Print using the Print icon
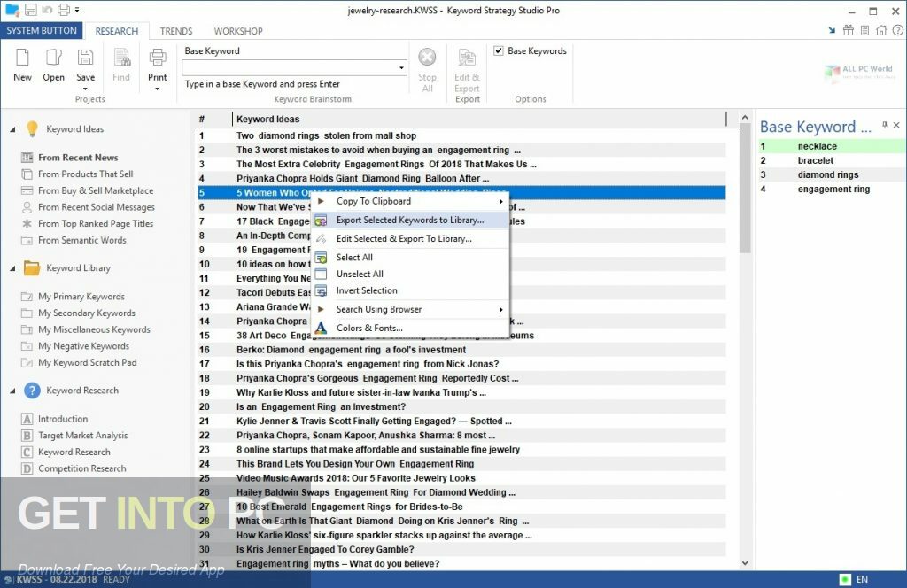This screenshot has width=907, height=588. click(158, 58)
